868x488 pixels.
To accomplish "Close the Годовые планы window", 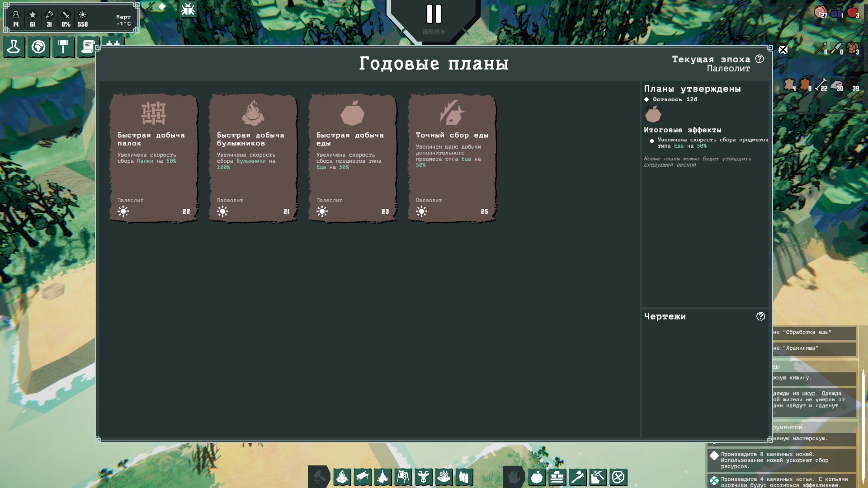I will [783, 50].
